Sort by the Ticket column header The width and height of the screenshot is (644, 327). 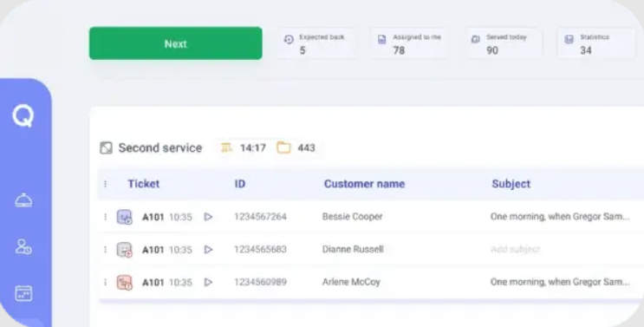(143, 184)
